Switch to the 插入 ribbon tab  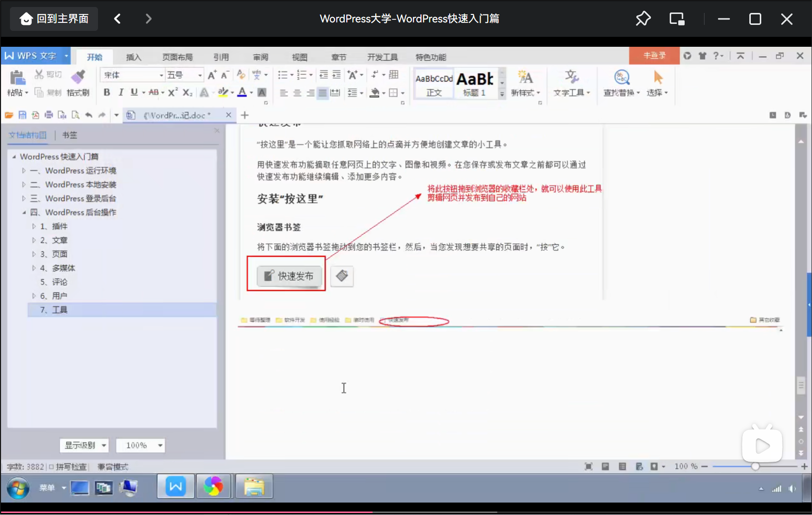pos(133,57)
